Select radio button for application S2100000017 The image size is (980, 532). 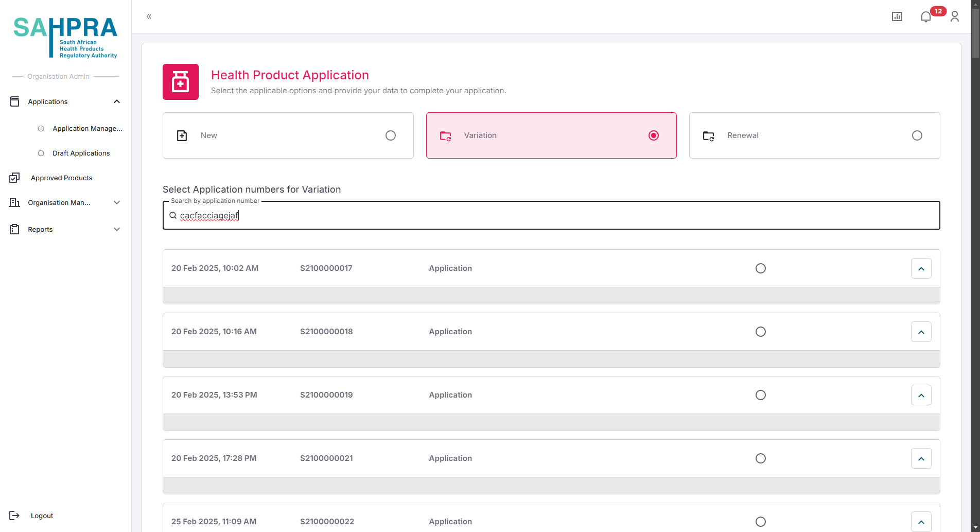[760, 268]
